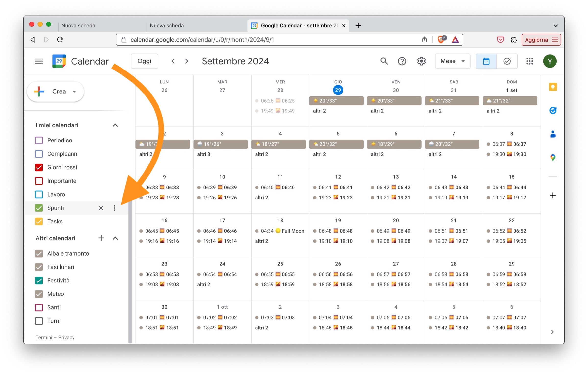Click the 20°/33° weather bar on day 29
The height and width of the screenshot is (375, 588).
tap(336, 101)
